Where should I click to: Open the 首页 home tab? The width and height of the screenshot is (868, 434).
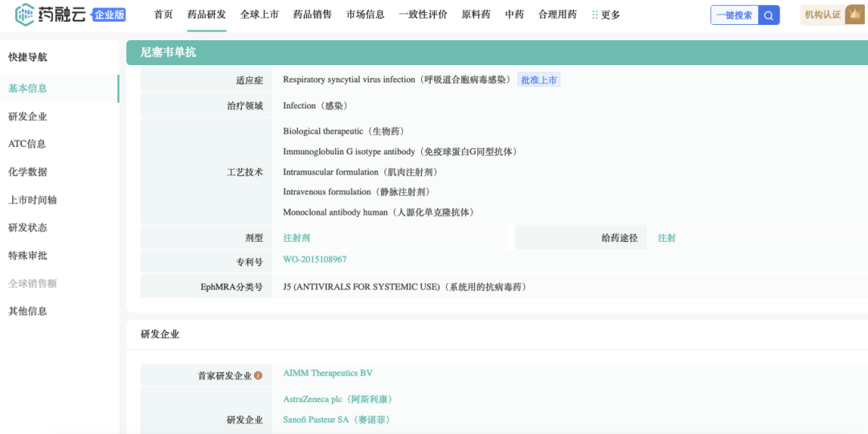[163, 14]
